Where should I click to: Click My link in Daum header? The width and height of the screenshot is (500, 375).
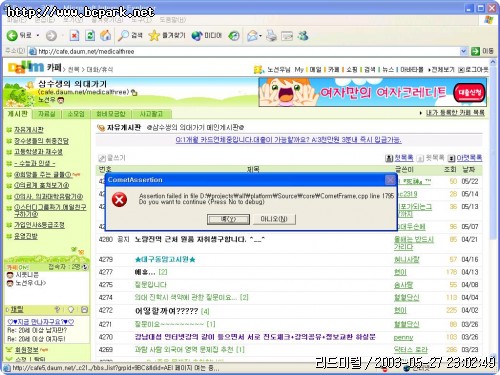tap(299, 70)
